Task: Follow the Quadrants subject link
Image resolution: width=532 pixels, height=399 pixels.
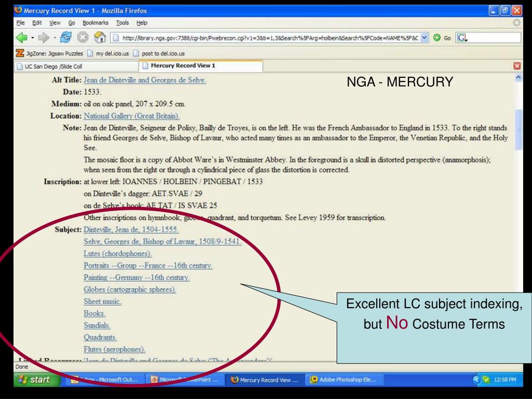Action: [x=100, y=337]
